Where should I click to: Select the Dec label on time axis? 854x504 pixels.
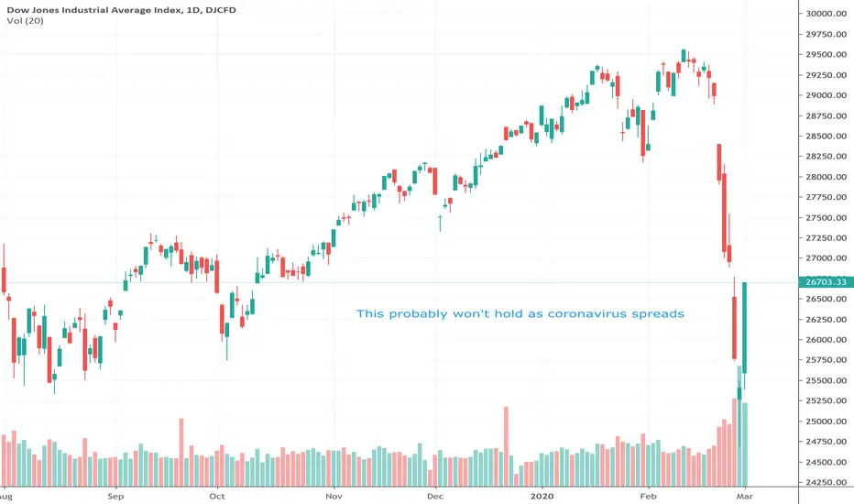click(435, 496)
